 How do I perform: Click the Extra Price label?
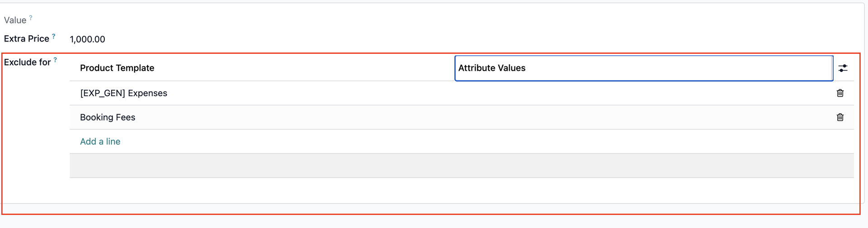(26, 39)
